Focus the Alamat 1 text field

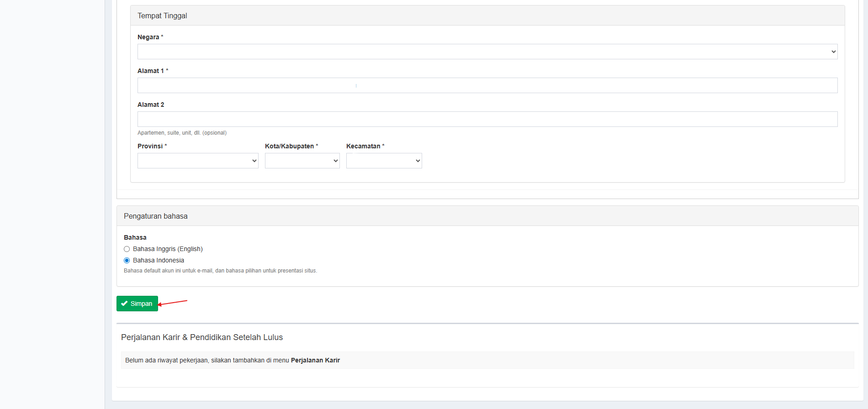(487, 85)
